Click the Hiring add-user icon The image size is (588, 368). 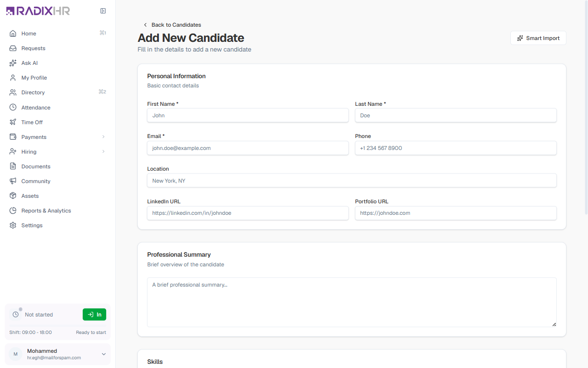13,152
